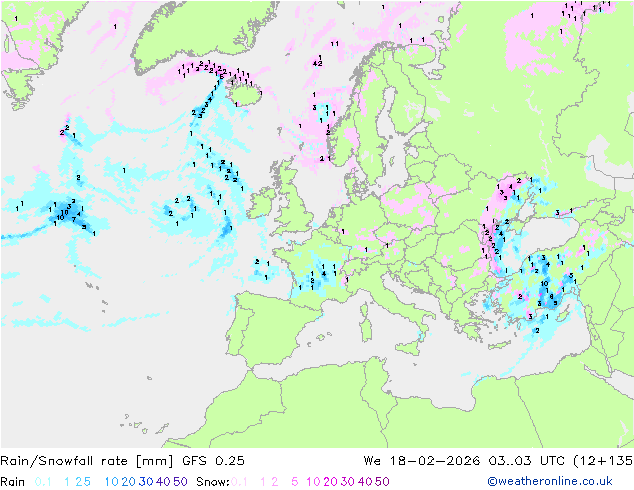The width and height of the screenshot is (634, 490).
Task: Click the 'Rain' legend label
Action: point(13,482)
